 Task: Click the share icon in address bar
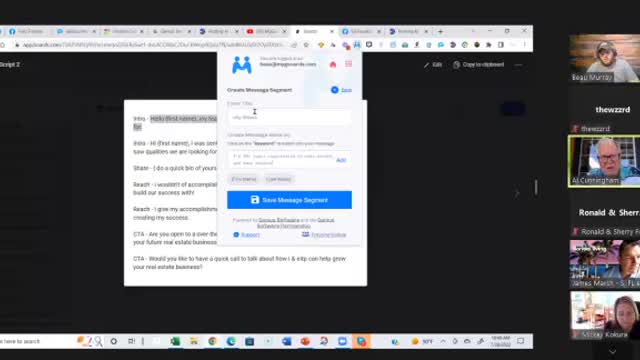pyautogui.click(x=294, y=44)
